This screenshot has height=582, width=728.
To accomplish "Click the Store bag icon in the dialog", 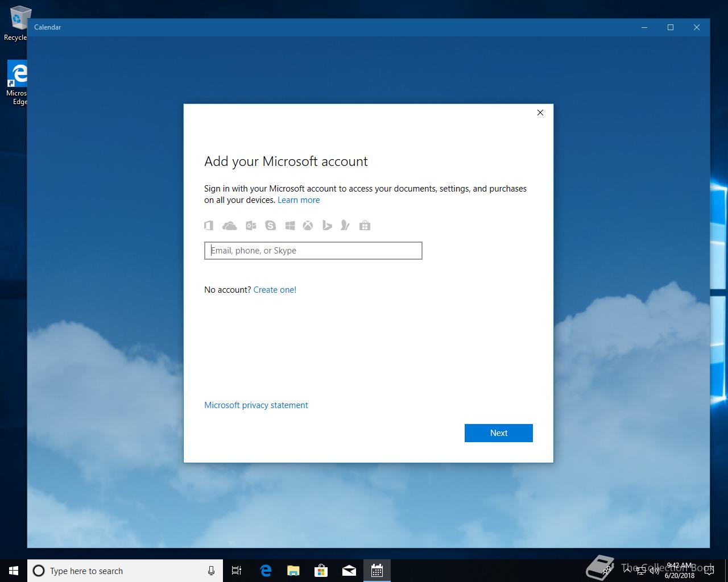I will [x=365, y=226].
